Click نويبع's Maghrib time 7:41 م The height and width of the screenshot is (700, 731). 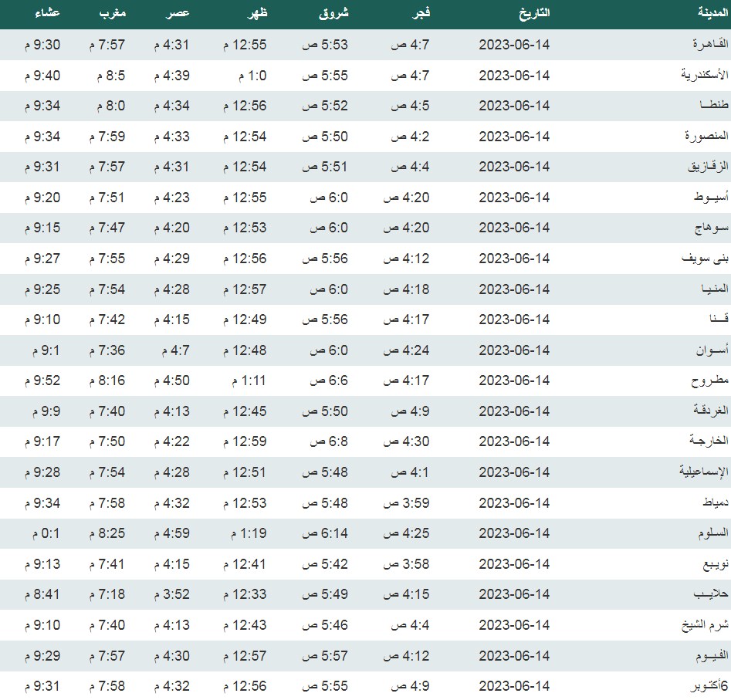coord(107,564)
